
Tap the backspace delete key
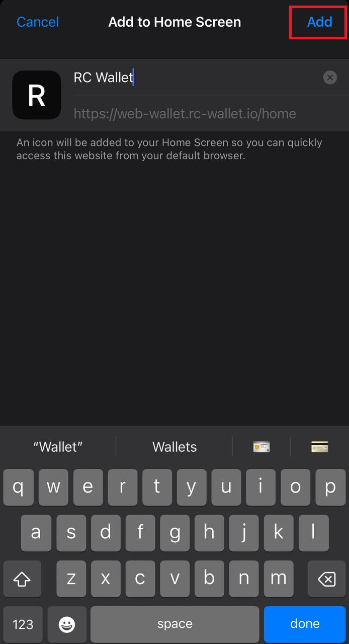(x=327, y=580)
